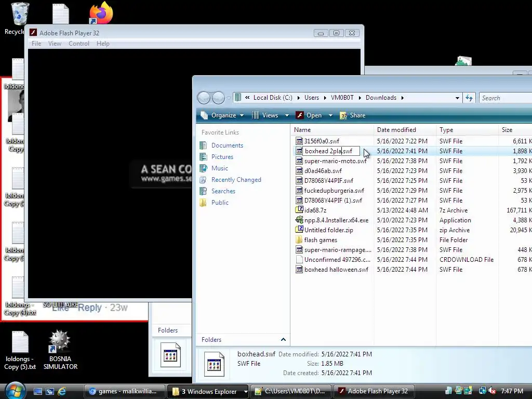
Task: Open File menu in Adobe Flash Player
Action: pos(36,44)
